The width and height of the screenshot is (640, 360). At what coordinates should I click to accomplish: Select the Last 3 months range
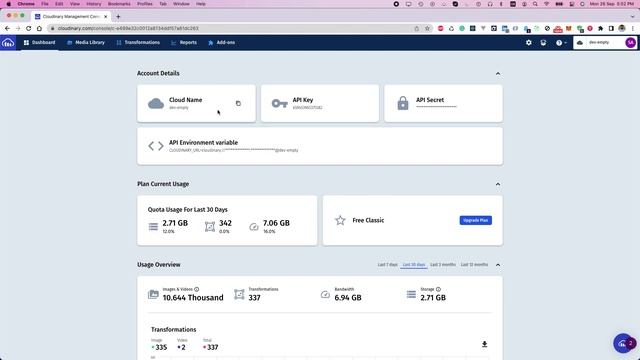click(x=443, y=264)
